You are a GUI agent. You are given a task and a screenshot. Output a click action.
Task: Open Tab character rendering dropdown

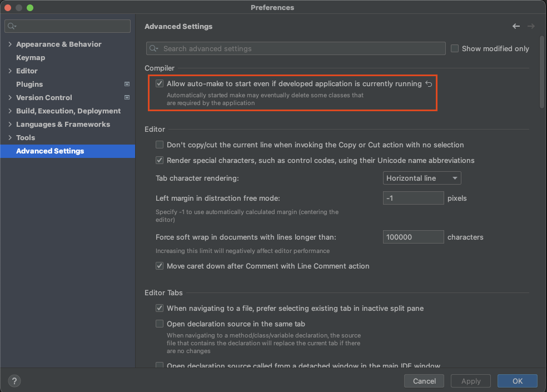422,178
